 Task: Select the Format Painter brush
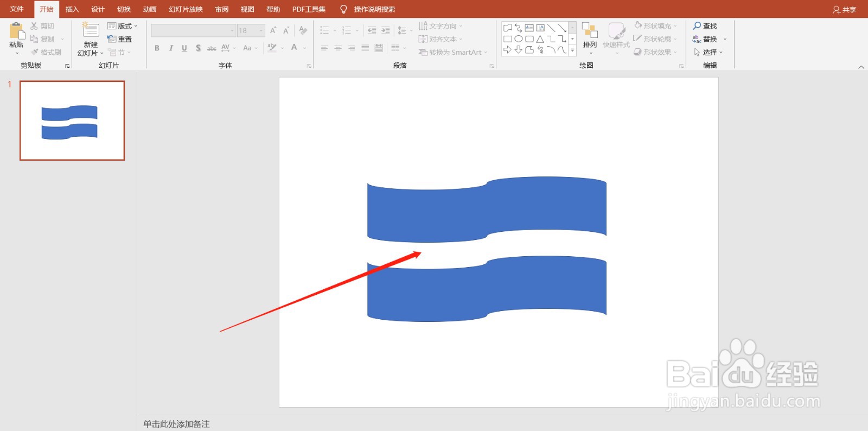coord(34,52)
